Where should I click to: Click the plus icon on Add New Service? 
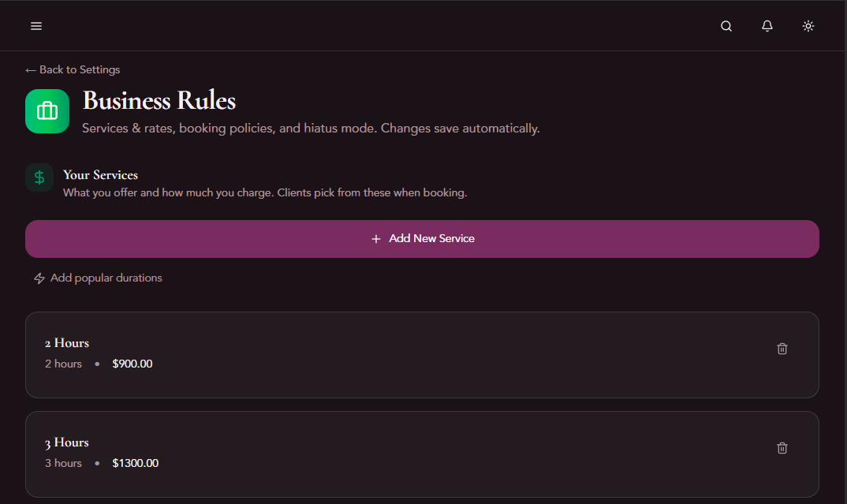pyautogui.click(x=376, y=238)
